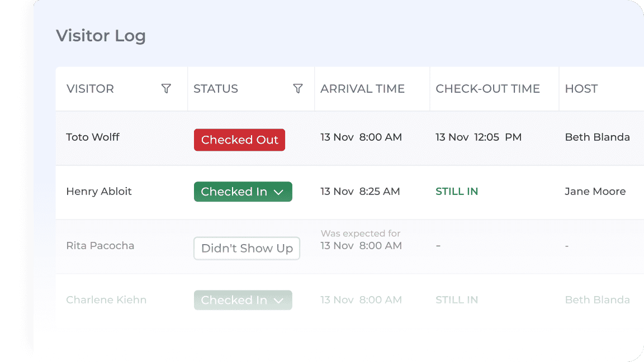Click the Host column header
The width and height of the screenshot is (644, 362).
pyautogui.click(x=581, y=89)
